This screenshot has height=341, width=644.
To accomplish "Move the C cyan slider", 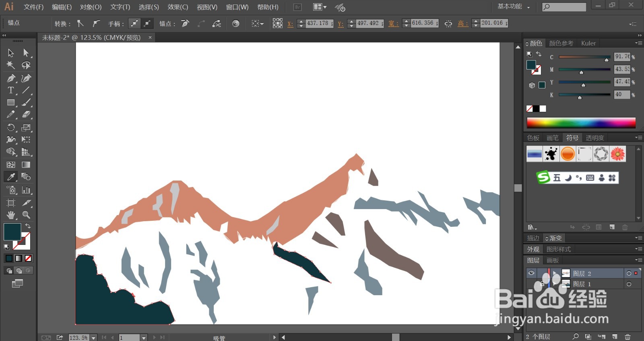I will 607,60.
